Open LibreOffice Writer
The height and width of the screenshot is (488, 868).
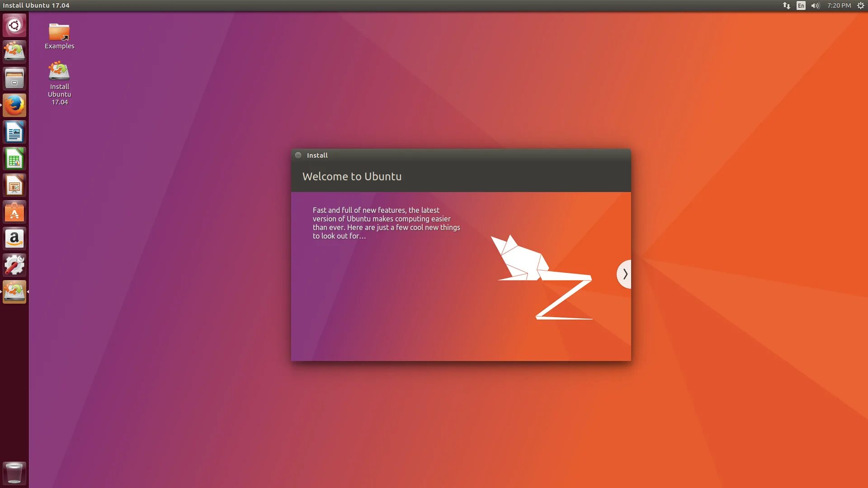[x=14, y=132]
